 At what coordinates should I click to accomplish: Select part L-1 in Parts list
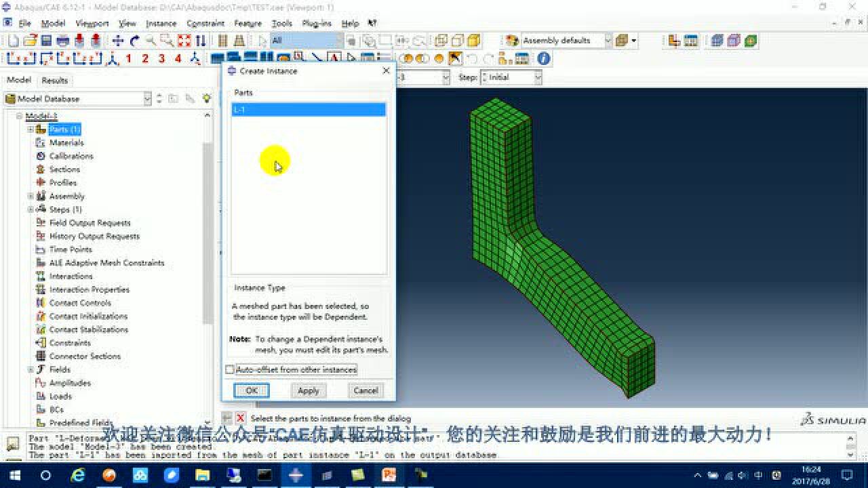click(309, 109)
